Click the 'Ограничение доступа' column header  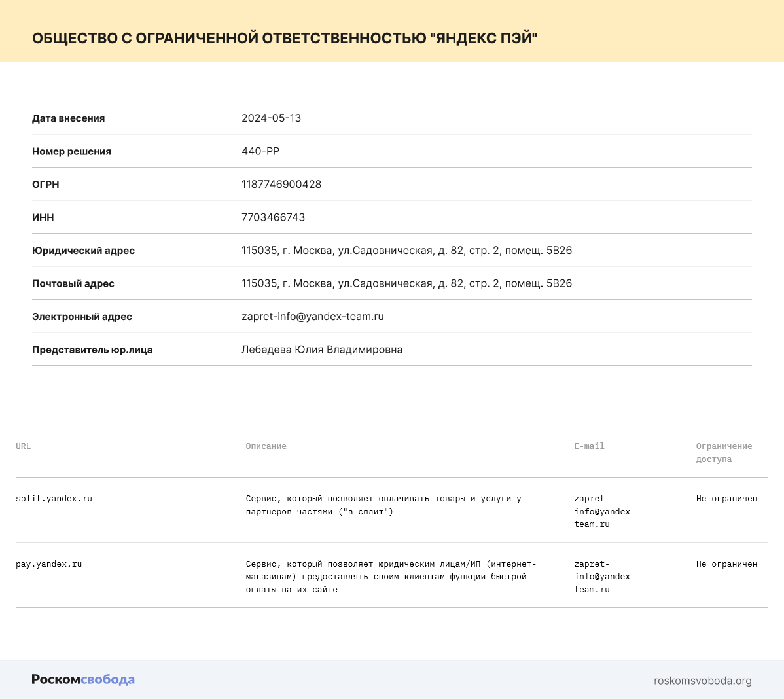724,452
